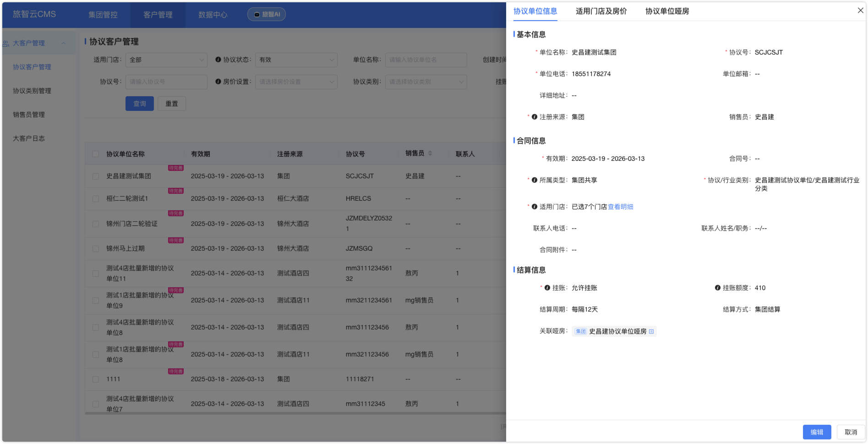Click the 史昌建协议单位哑房 linked room tag
The image size is (868, 444).
point(614,331)
